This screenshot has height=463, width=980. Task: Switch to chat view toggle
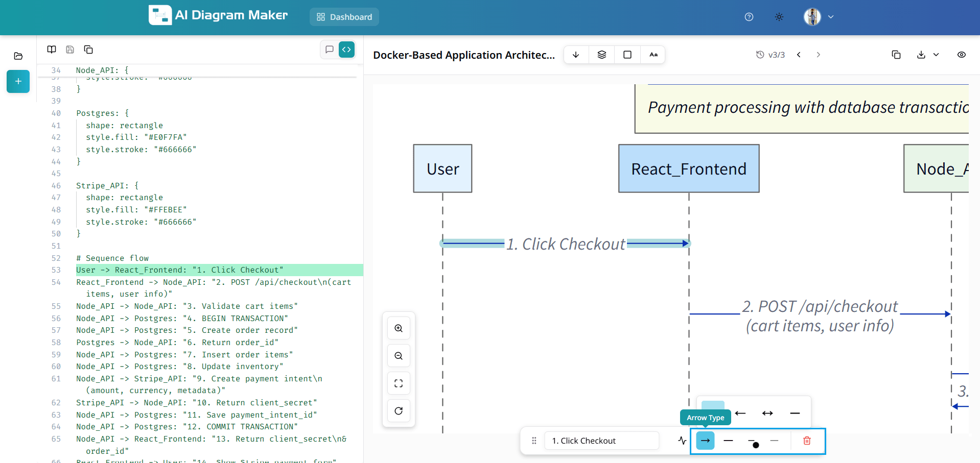click(330, 50)
